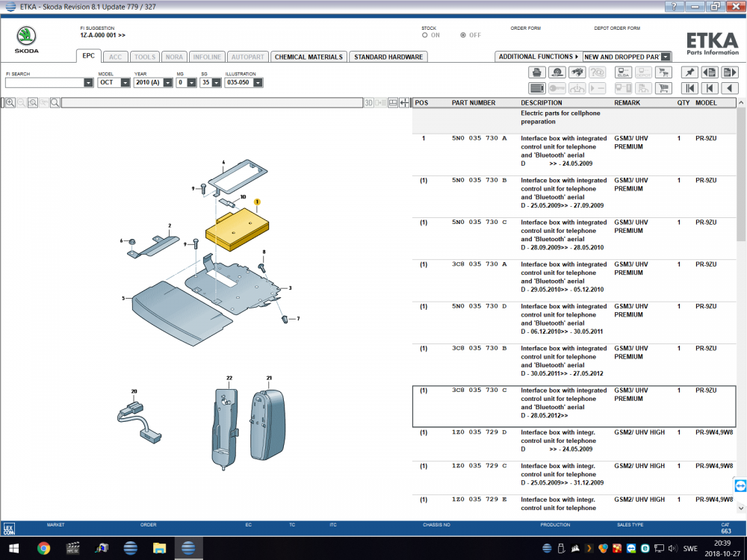Click the split layout view icon
Image resolution: width=747 pixels, height=560 pixels.
[x=393, y=102]
